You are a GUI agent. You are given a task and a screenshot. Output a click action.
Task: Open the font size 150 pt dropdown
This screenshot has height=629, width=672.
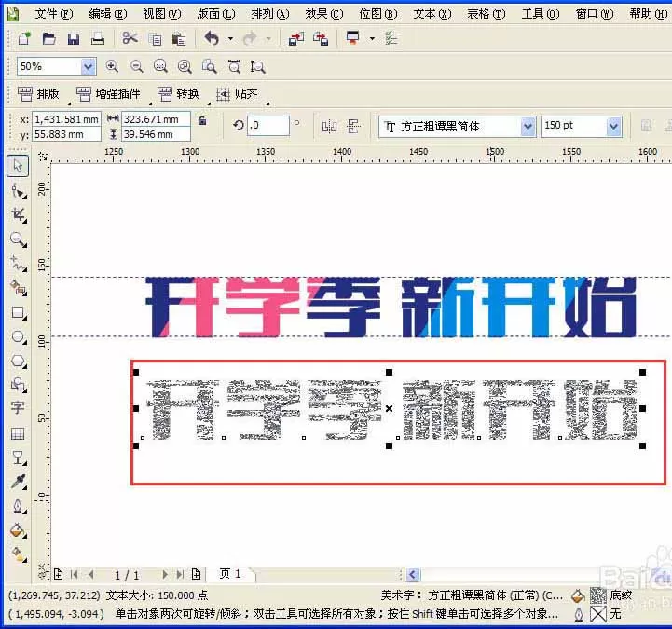(613, 127)
